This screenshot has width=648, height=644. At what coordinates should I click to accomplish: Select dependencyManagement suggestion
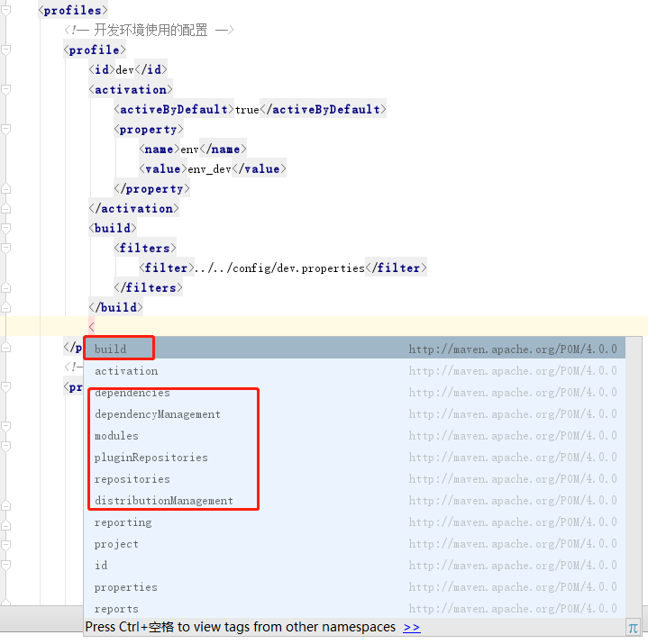point(354,414)
